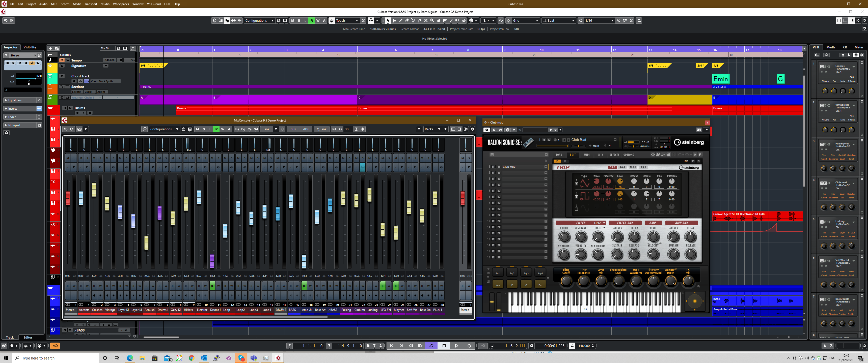Select the Erase tool in main toolbar
The height and width of the screenshot is (363, 868).
click(407, 20)
